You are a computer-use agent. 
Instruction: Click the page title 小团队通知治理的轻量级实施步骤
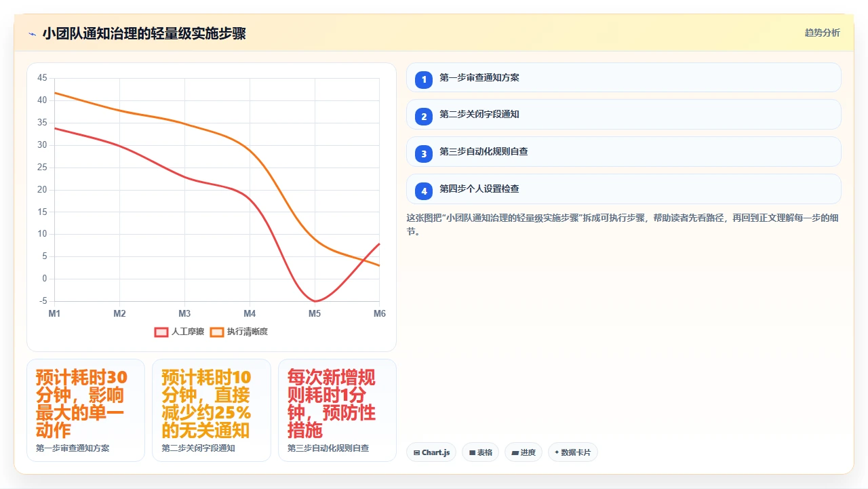tap(144, 33)
